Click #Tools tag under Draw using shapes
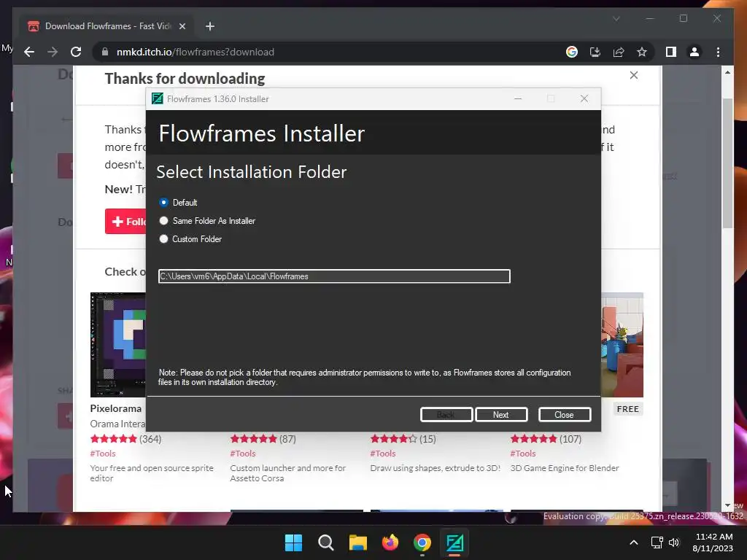The height and width of the screenshot is (560, 747). [x=383, y=454]
